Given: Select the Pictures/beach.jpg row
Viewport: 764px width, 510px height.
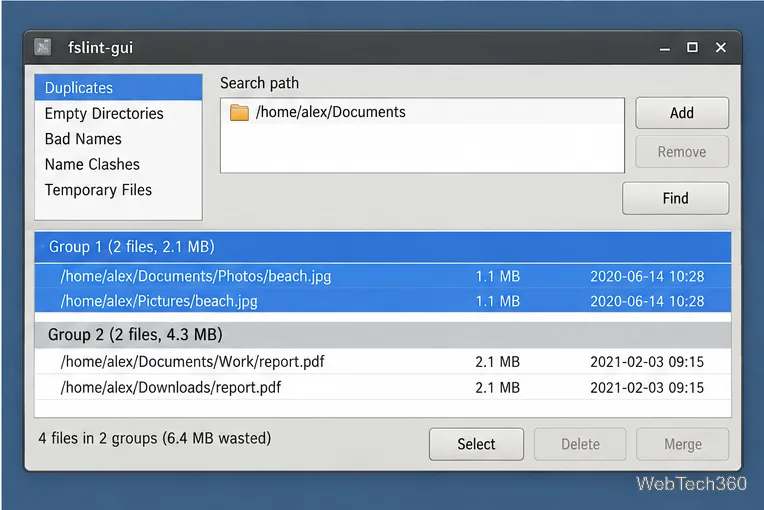Looking at the screenshot, I should [382, 301].
